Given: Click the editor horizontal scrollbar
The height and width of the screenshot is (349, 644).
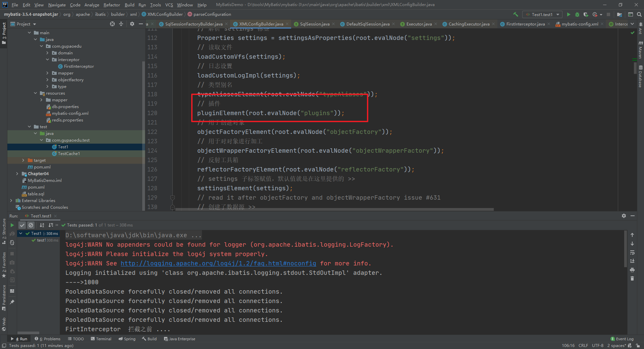Looking at the screenshot, I should pos(334,209).
